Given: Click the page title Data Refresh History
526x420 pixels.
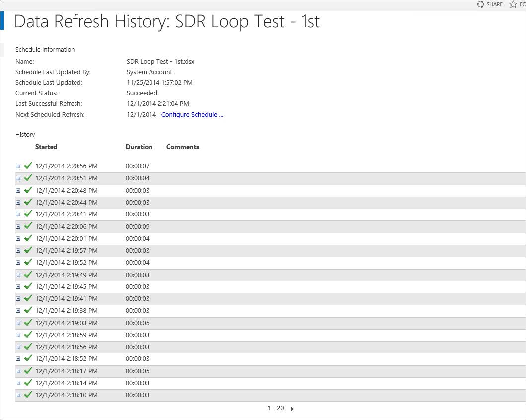Looking at the screenshot, I should 167,21.
